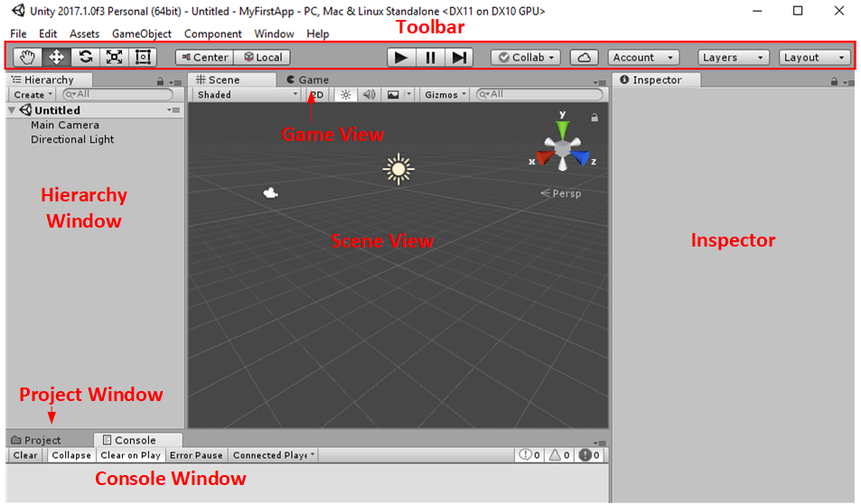Open the Edit menu
The width and height of the screenshot is (861, 504).
tap(48, 33)
